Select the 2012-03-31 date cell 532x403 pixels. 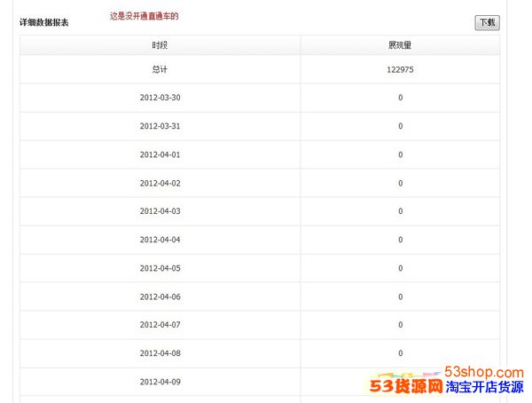[160, 126]
